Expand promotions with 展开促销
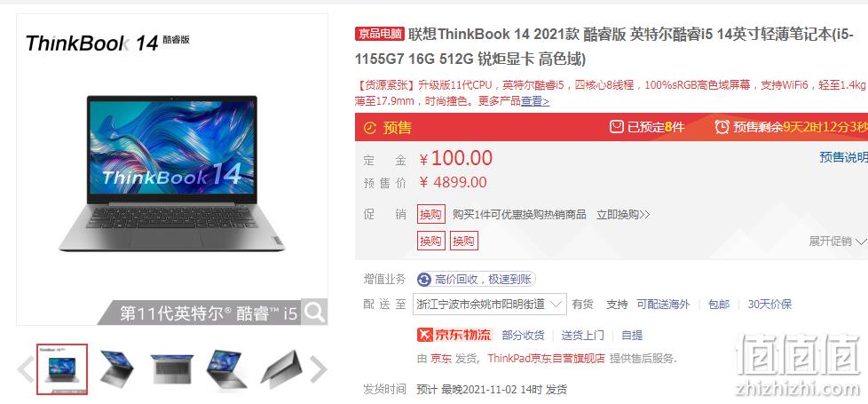This screenshot has height=404, width=868. click(x=837, y=242)
